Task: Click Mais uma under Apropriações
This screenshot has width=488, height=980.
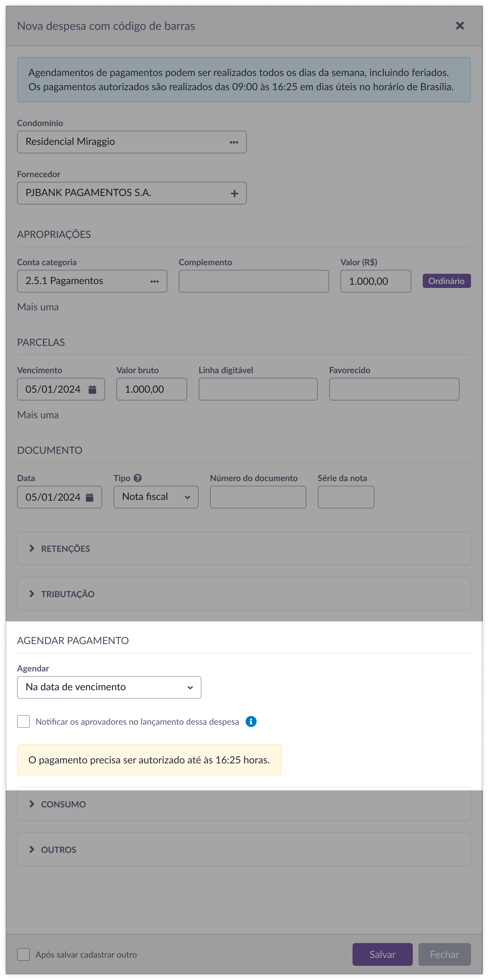Action: (38, 307)
